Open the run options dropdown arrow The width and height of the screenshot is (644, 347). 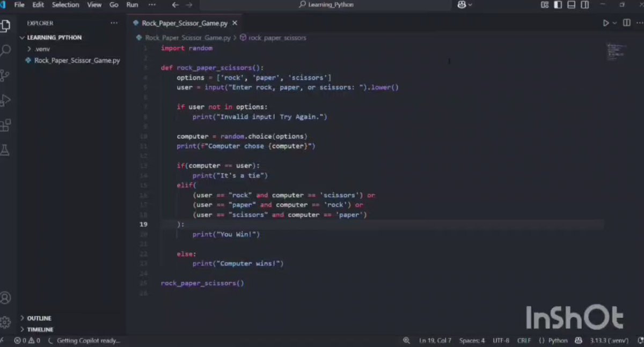coord(614,23)
